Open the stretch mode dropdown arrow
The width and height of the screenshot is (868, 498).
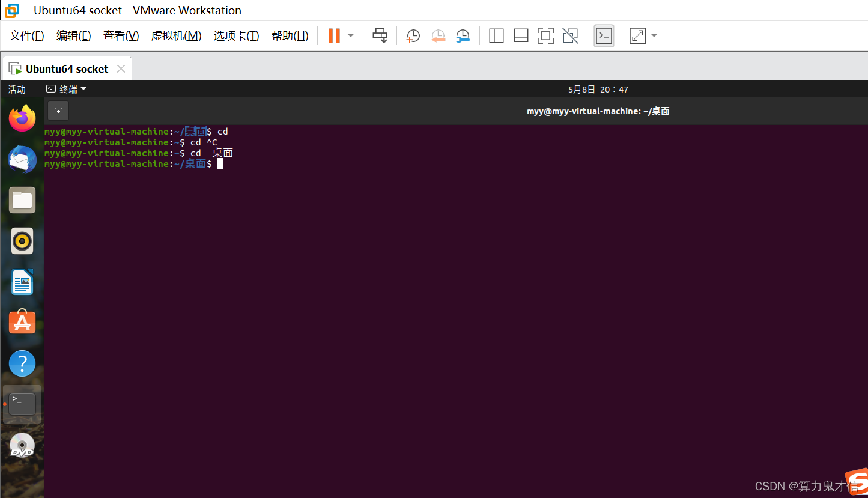[x=654, y=35]
